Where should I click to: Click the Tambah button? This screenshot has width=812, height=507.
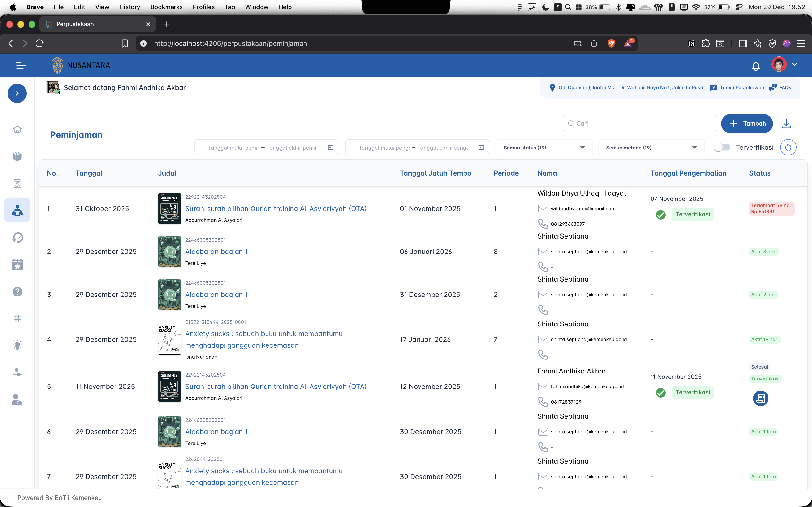pyautogui.click(x=747, y=123)
